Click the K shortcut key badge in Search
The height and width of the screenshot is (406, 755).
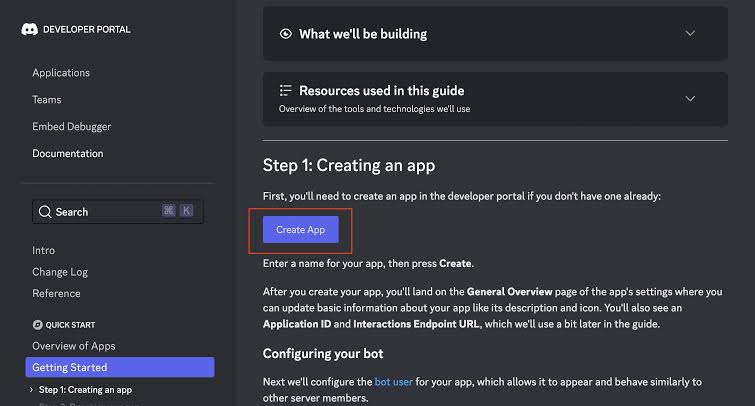(x=186, y=210)
